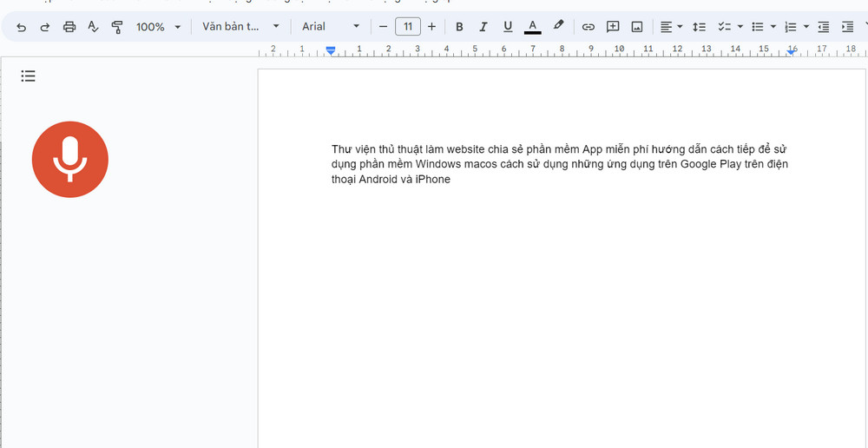Insert an image using the toolbar icon
This screenshot has height=448, width=868.
click(x=637, y=27)
